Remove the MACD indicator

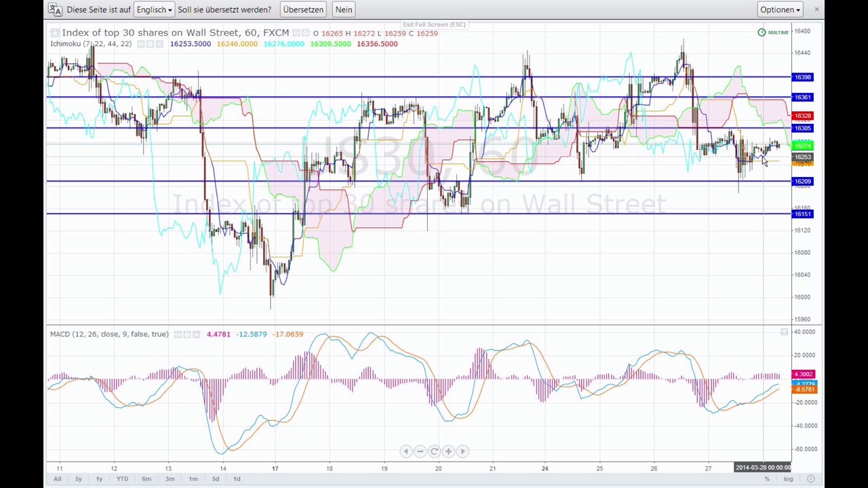tap(197, 334)
